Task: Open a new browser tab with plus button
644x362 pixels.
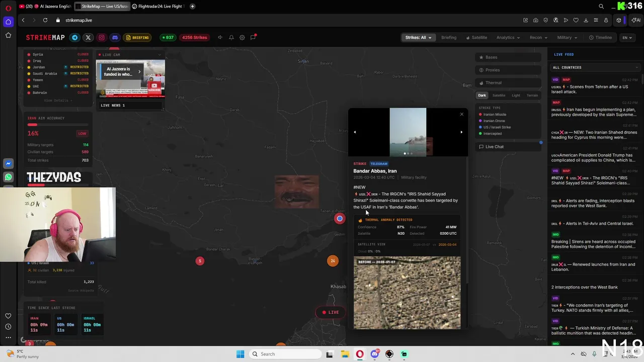Action: pyautogui.click(x=193, y=6)
